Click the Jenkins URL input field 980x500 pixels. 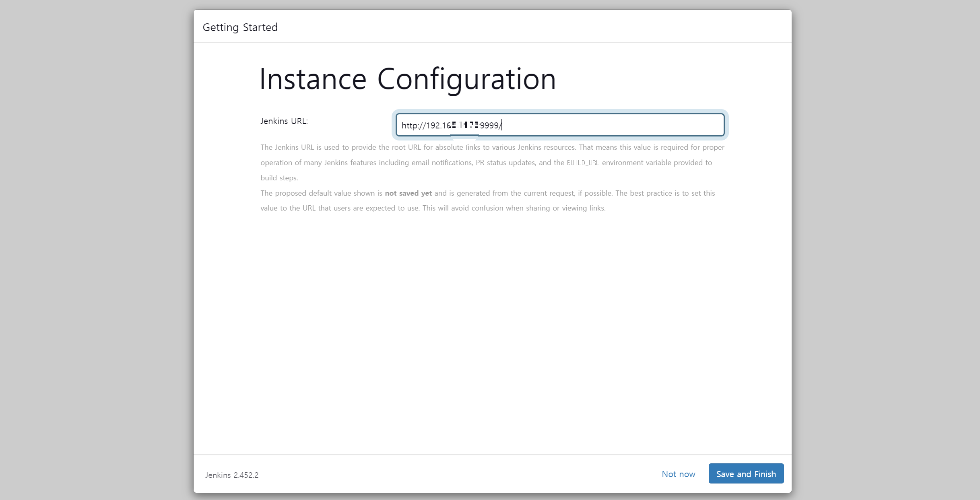tap(559, 125)
